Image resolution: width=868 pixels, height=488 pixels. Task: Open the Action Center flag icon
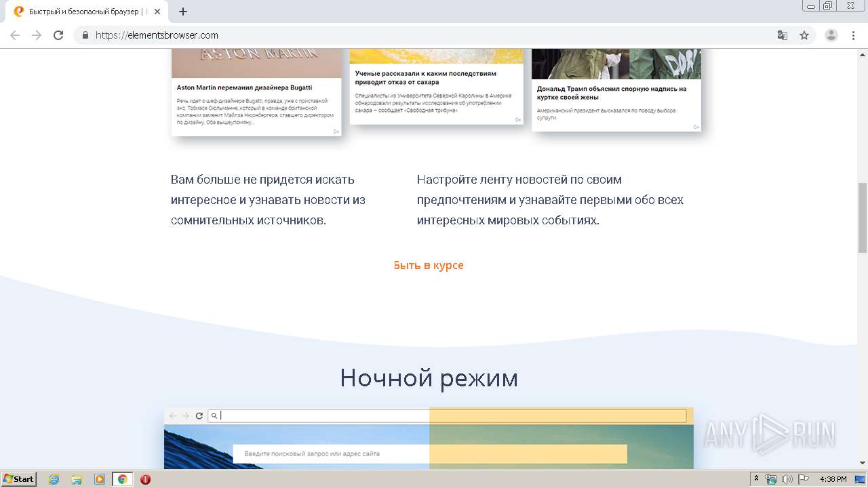click(x=803, y=479)
